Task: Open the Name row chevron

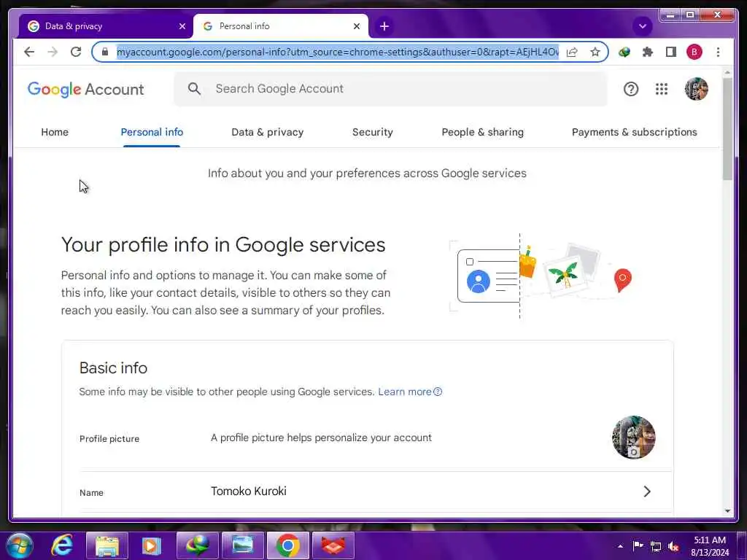Action: pos(646,491)
